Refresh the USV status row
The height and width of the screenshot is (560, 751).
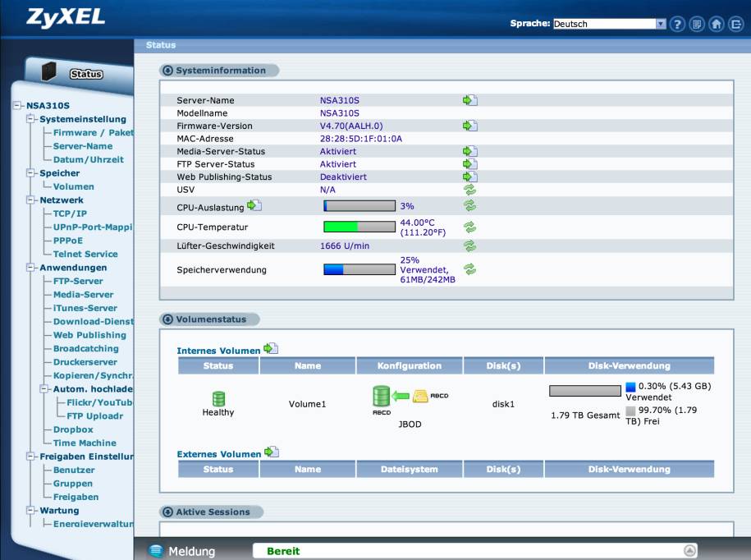tap(469, 190)
